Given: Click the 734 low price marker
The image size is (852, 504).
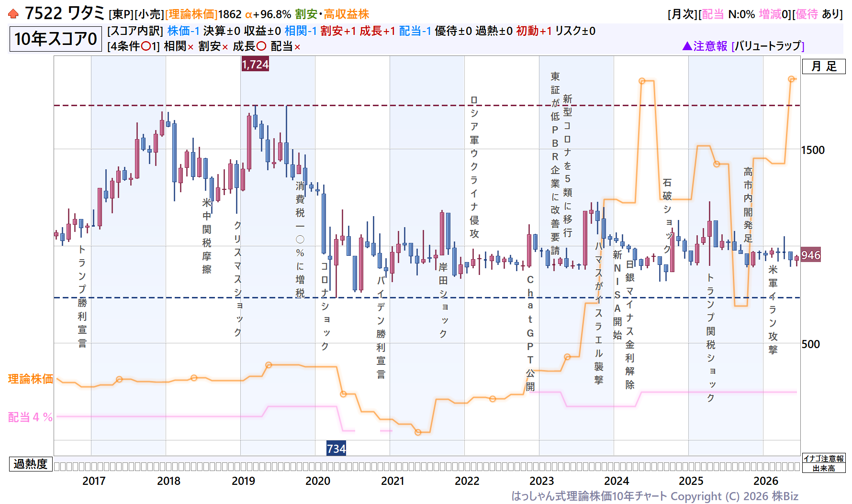Looking at the screenshot, I should [x=336, y=449].
